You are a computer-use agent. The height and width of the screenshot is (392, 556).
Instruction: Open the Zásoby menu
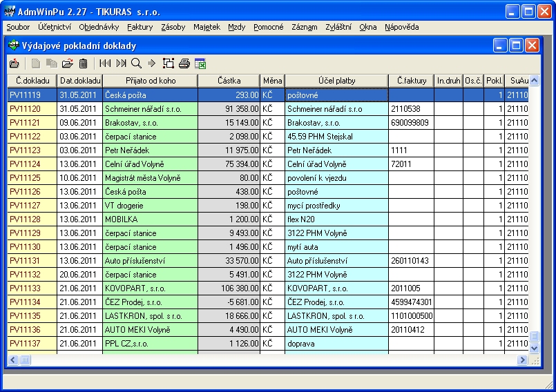(173, 27)
